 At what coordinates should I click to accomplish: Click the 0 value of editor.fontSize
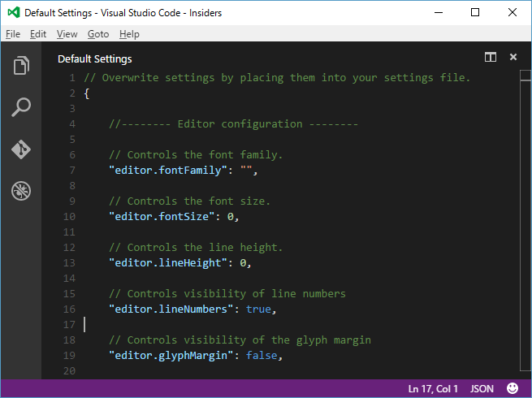[x=231, y=217]
